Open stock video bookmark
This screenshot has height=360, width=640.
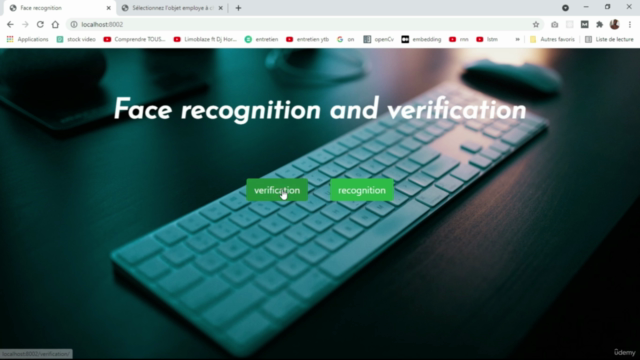76,39
